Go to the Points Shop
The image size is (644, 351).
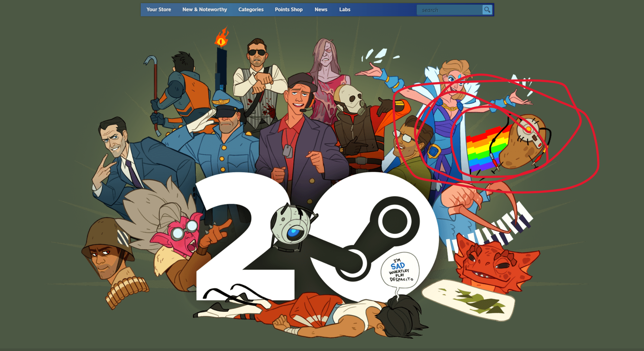(x=289, y=10)
